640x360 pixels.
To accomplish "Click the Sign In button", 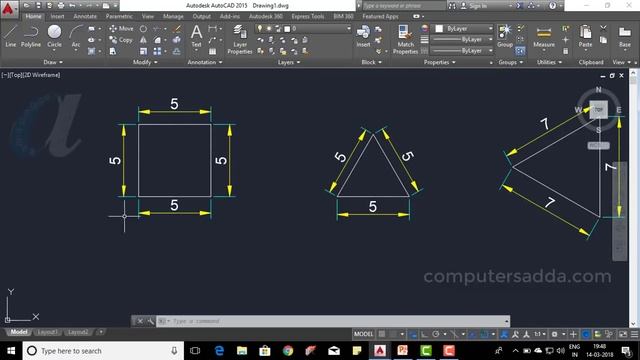I will click(473, 6).
